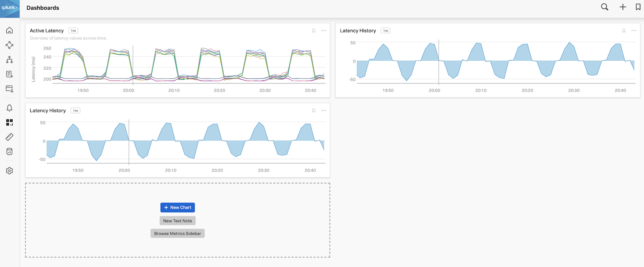Click the Browse Metrics Sidebar button

point(177,233)
